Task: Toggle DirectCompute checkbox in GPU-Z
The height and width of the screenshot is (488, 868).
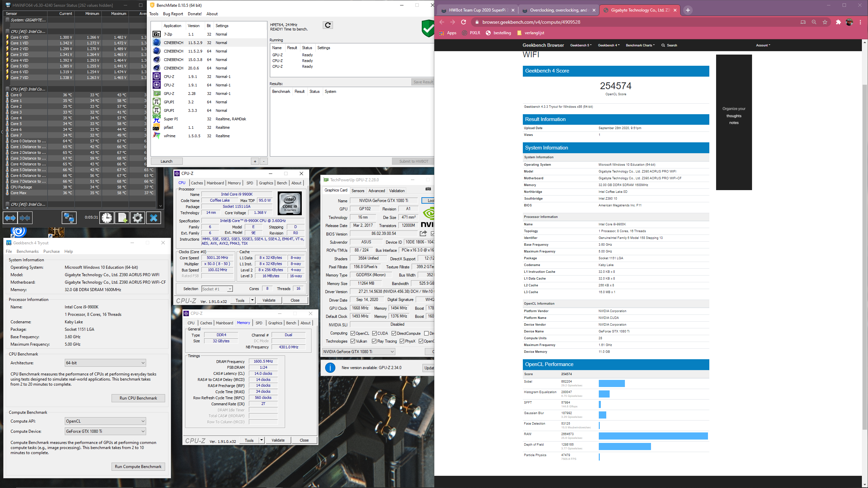Action: point(394,333)
